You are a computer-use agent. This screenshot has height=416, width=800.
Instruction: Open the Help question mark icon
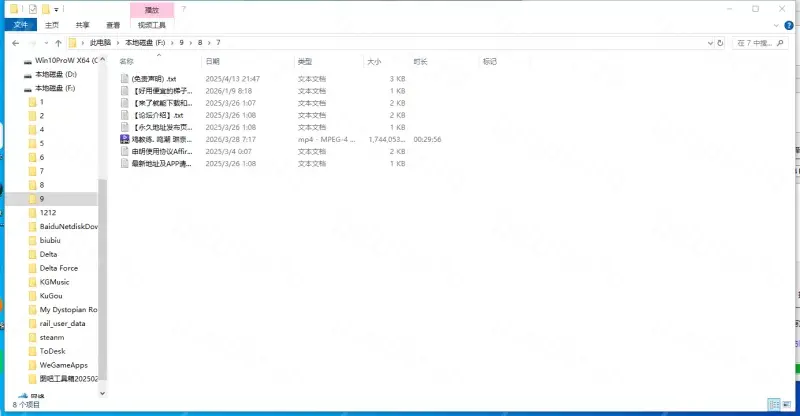[183, 9]
